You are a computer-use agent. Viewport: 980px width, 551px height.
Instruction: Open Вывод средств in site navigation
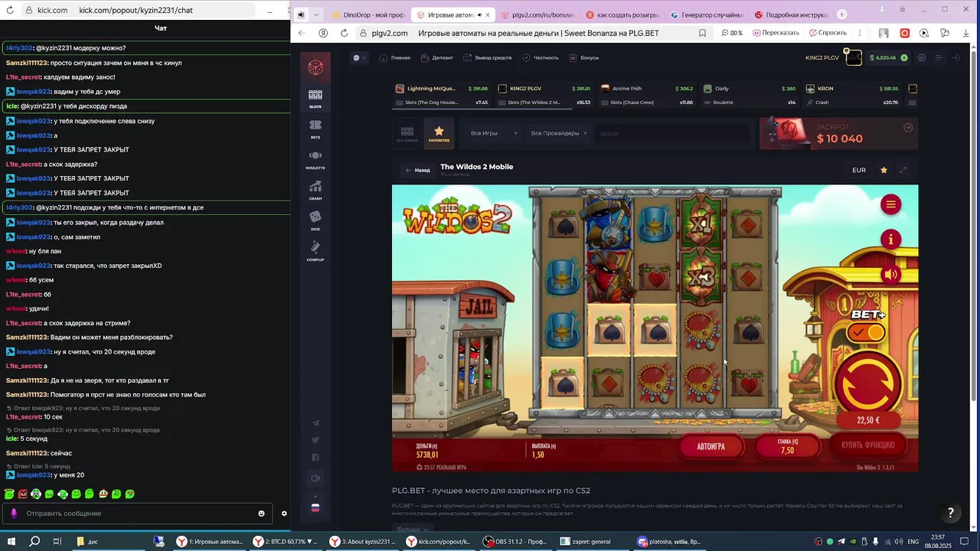tap(488, 58)
